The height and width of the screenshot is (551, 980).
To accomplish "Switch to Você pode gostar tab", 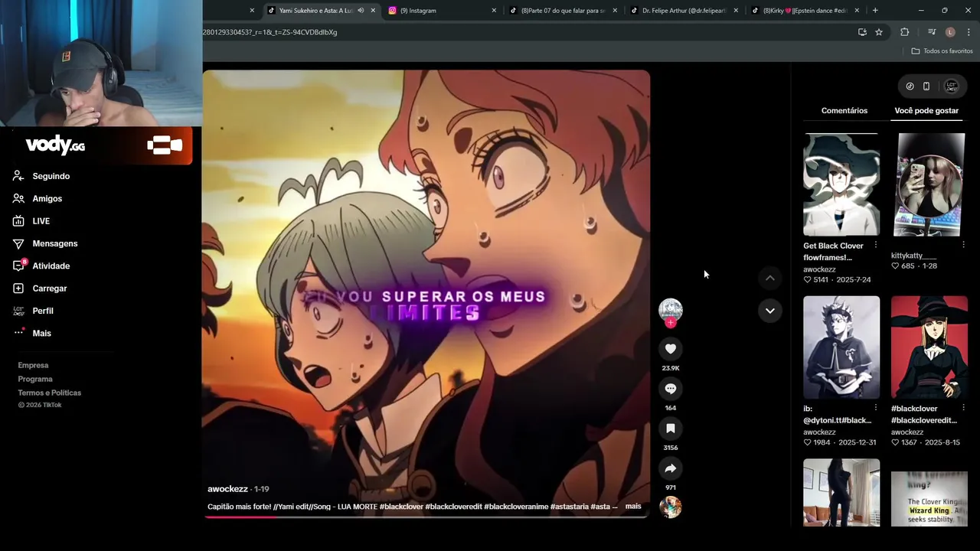I will click(x=926, y=110).
